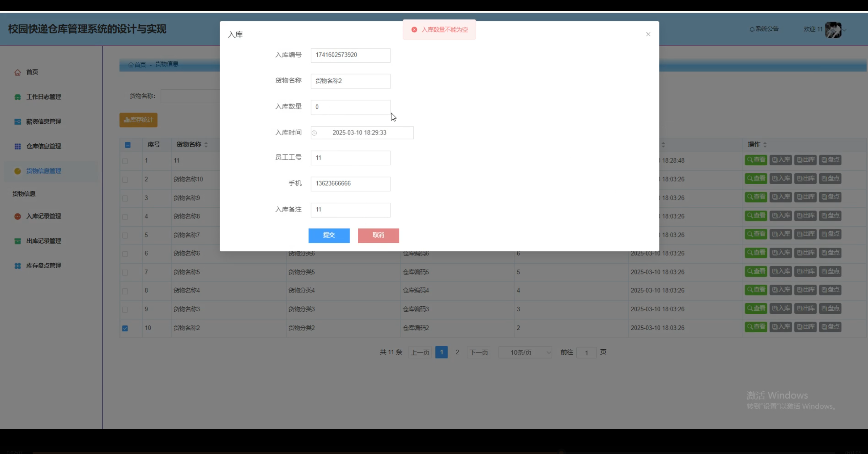The height and width of the screenshot is (454, 868).
Task: Click the warehouse info management grid icon
Action: pyautogui.click(x=18, y=146)
